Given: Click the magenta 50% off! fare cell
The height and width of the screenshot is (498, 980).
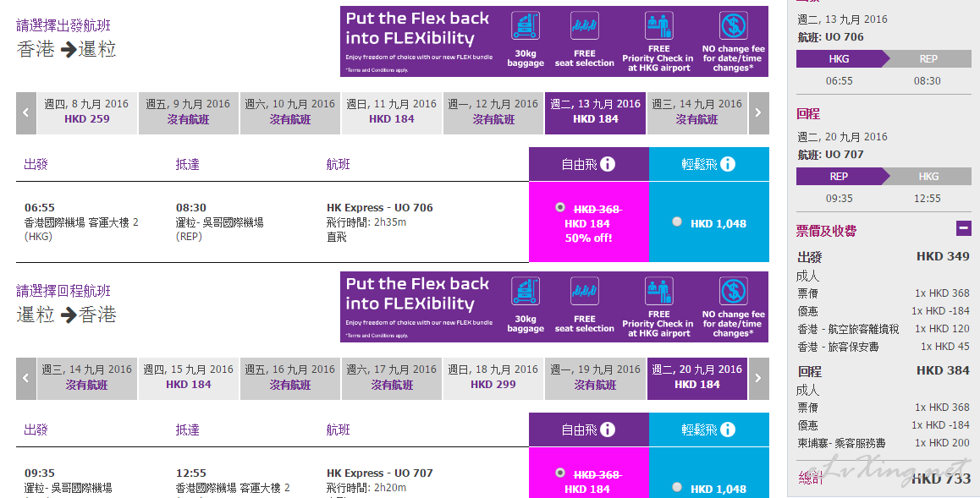Looking at the screenshot, I should [x=589, y=222].
